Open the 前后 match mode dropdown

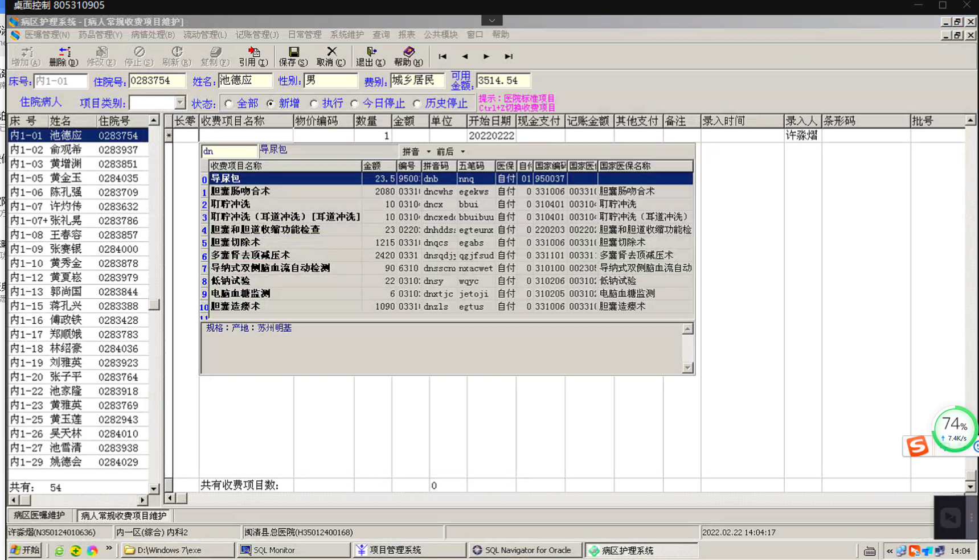point(462,152)
